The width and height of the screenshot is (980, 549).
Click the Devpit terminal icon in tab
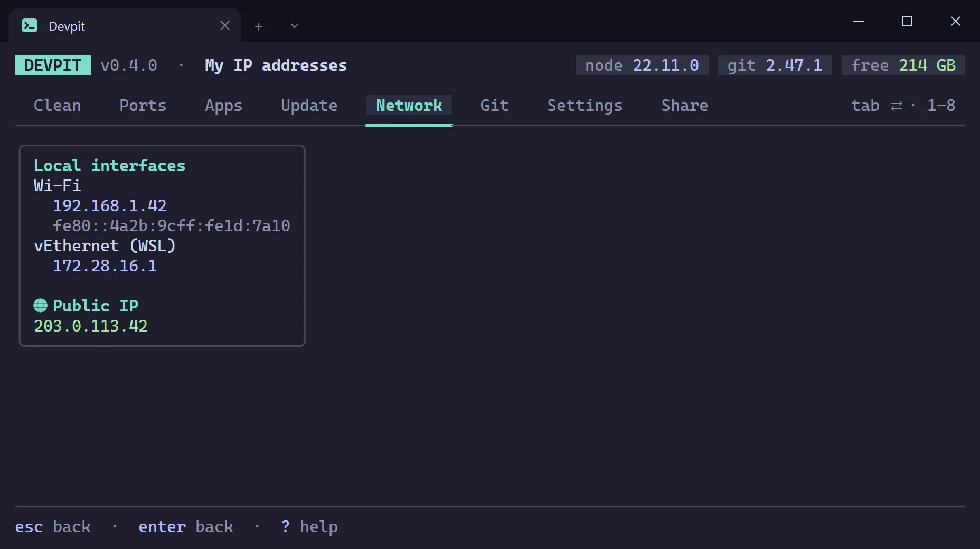pyautogui.click(x=30, y=25)
